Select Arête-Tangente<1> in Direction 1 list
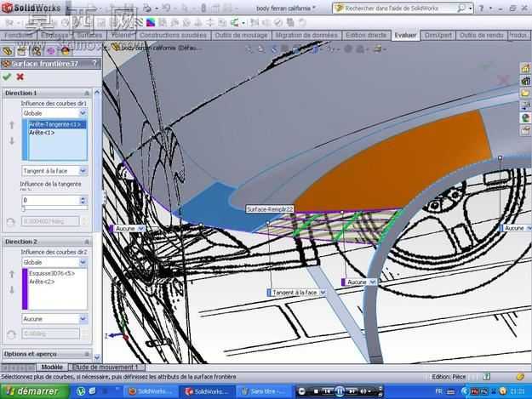 pyautogui.click(x=57, y=125)
